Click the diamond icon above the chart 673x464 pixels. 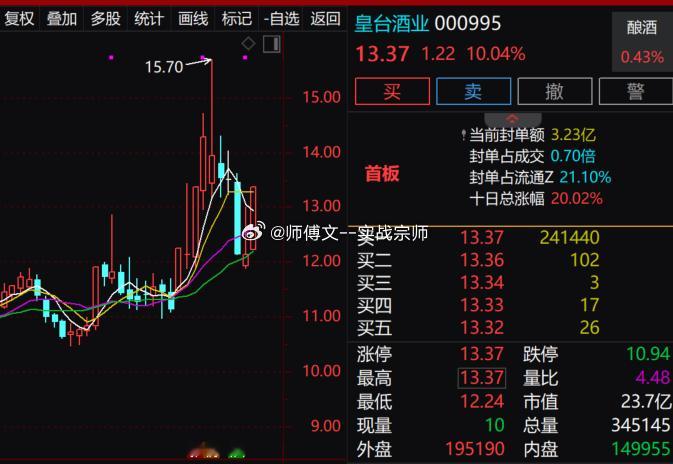pyautogui.click(x=248, y=43)
